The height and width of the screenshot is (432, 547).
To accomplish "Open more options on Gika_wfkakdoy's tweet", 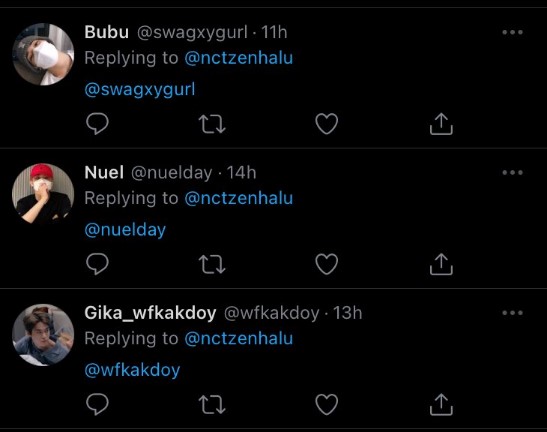I will (512, 313).
